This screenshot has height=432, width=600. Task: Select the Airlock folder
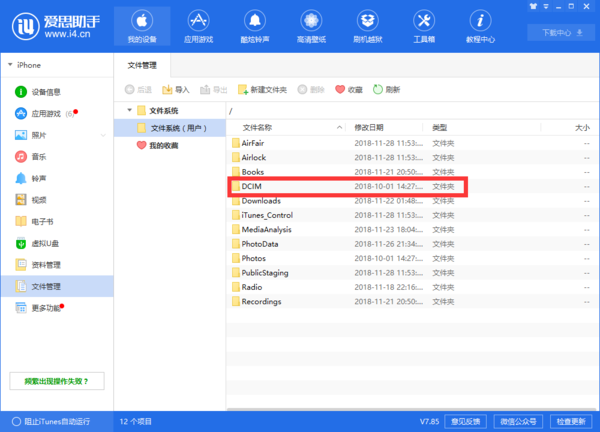[x=412, y=158]
